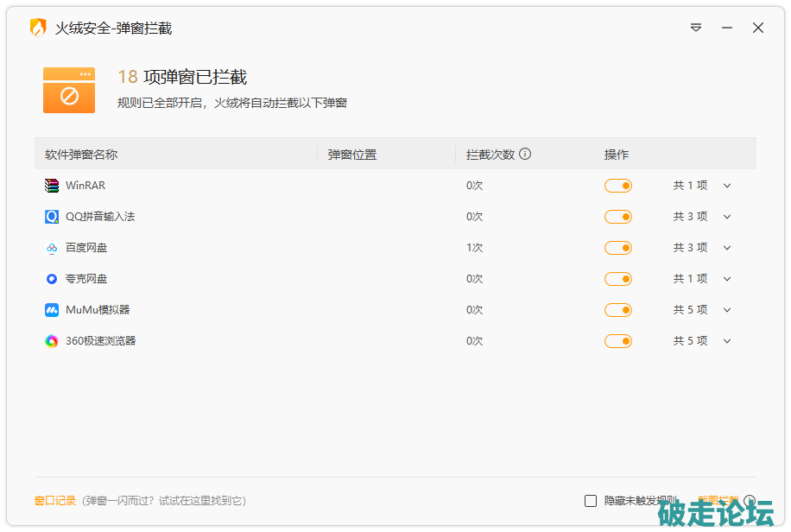Turn off the 百度网盘 blocking switch
791x532 pixels.
(618, 248)
